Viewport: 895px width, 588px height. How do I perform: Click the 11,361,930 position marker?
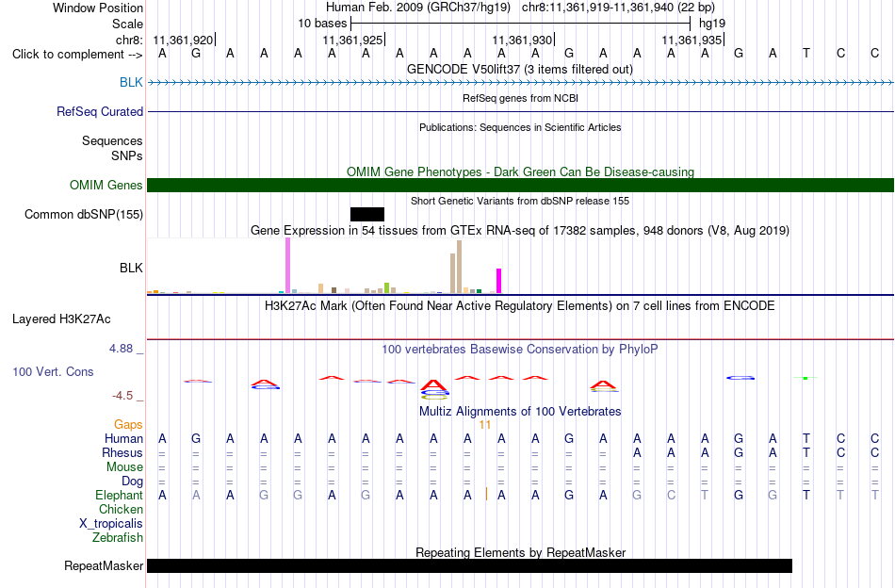click(522, 40)
